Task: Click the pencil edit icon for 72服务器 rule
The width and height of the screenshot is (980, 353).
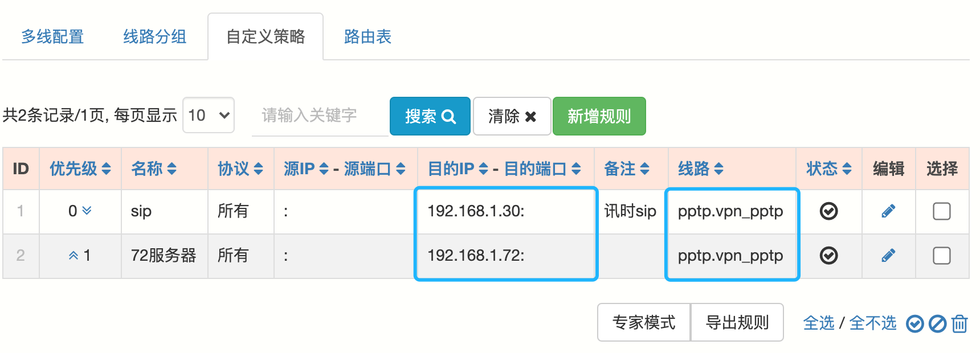Action: click(x=888, y=256)
